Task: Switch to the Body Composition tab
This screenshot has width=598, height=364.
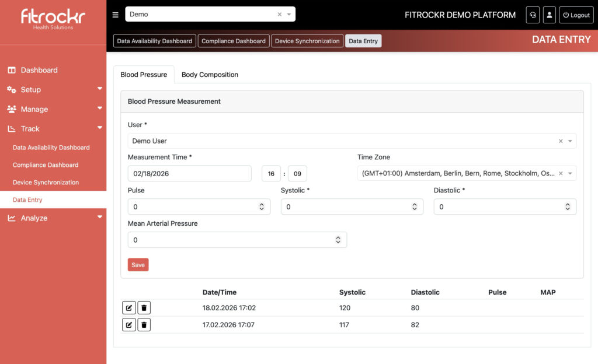Action: pos(210,75)
